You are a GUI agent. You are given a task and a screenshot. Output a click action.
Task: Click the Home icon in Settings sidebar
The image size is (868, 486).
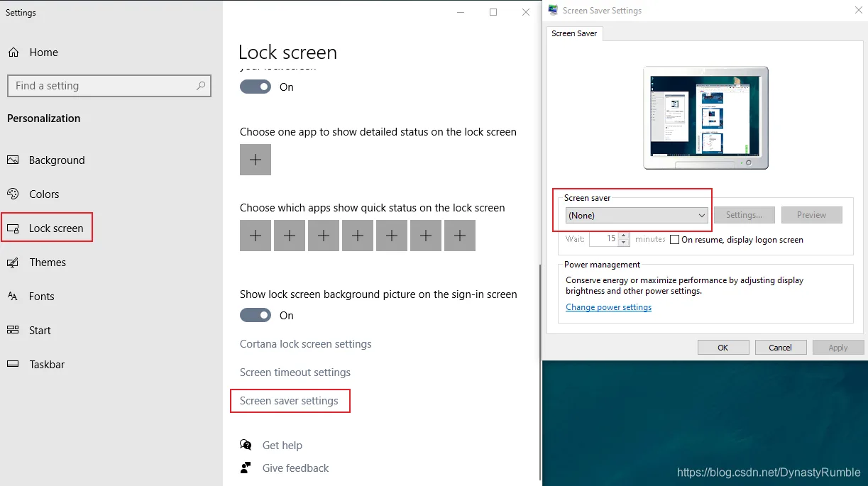pos(13,53)
